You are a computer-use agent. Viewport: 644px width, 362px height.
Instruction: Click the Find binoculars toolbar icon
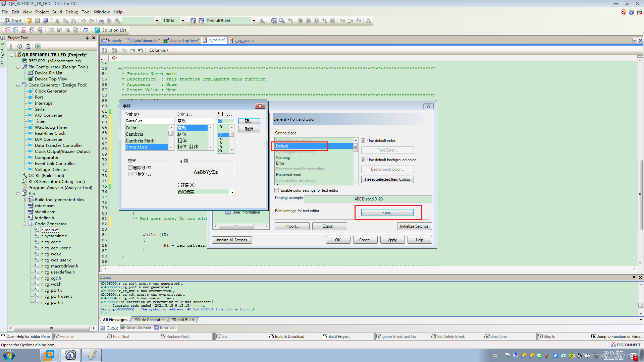pyautogui.click(x=101, y=21)
